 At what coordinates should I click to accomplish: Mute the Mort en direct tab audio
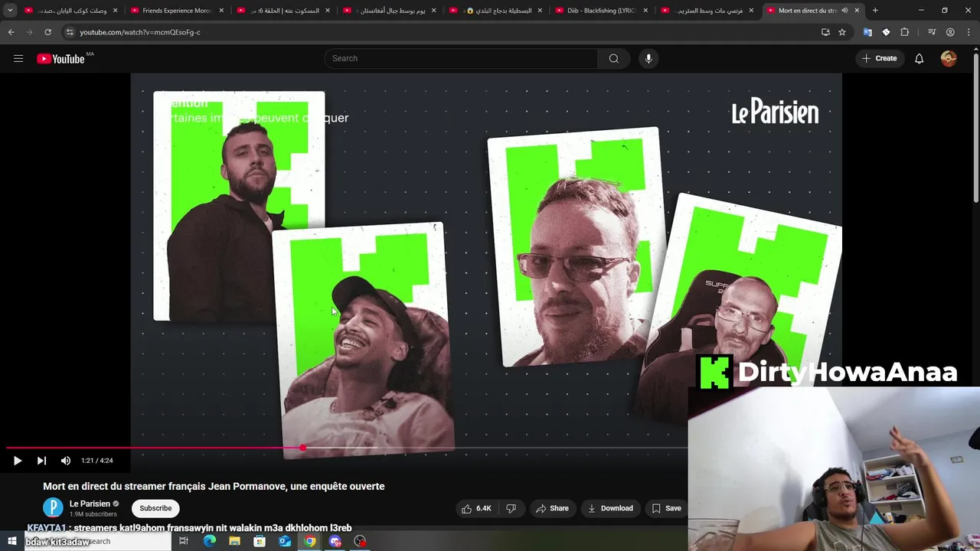(845, 11)
